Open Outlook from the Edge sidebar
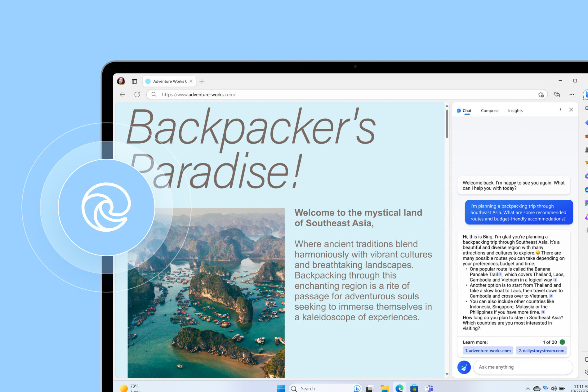Image resolution: width=588 pixels, height=392 pixels. click(586, 190)
